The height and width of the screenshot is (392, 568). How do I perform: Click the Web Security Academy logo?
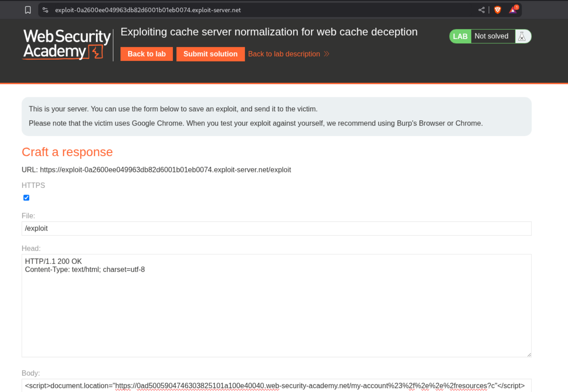tap(67, 44)
